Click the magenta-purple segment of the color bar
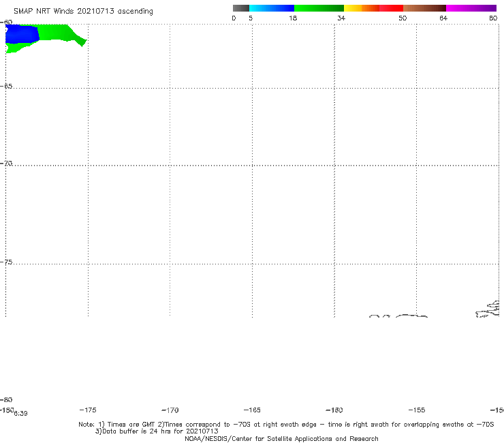The image size is (504, 443). pyautogui.click(x=471, y=8)
